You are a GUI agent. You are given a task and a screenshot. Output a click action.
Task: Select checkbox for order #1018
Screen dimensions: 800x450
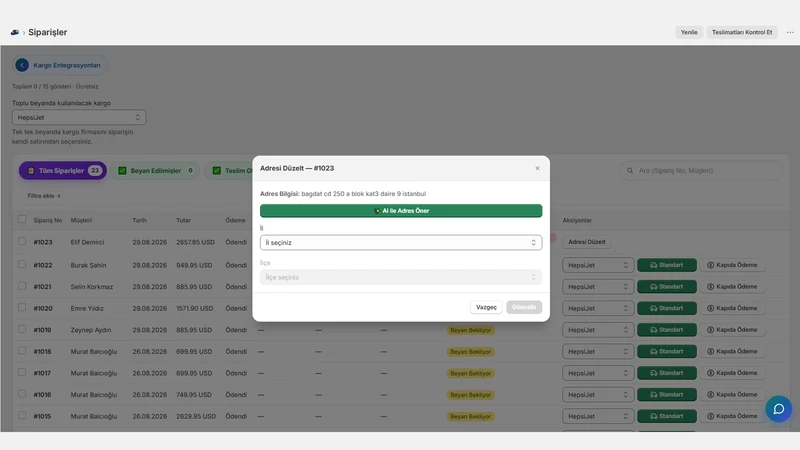click(x=22, y=351)
